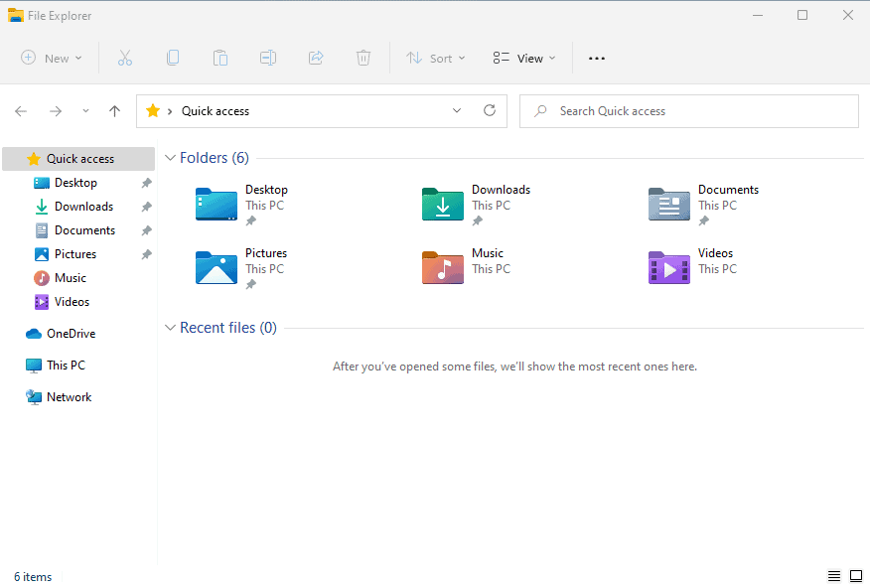This screenshot has width=870, height=588.
Task: Expand the Recent files section
Action: 170,327
